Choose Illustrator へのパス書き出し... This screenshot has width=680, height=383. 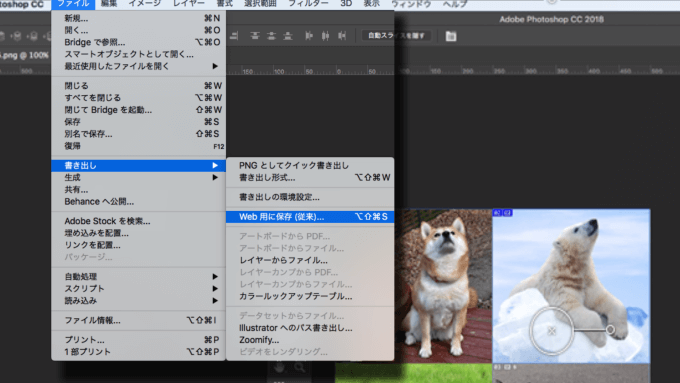pyautogui.click(x=310, y=328)
